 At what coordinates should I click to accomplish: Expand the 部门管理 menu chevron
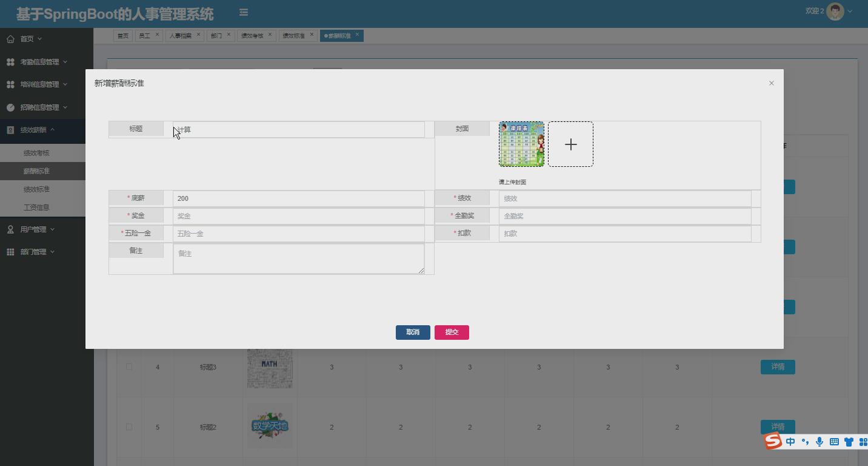click(52, 252)
